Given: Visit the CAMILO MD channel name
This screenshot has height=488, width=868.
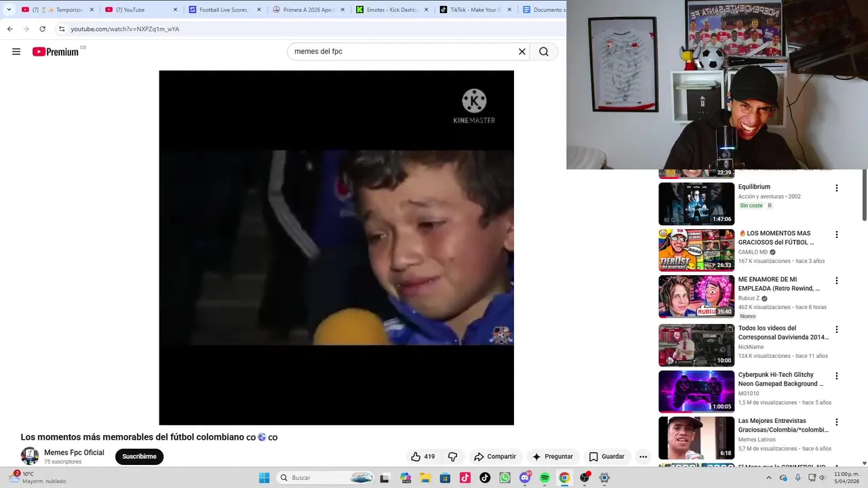Looking at the screenshot, I should [x=753, y=252].
